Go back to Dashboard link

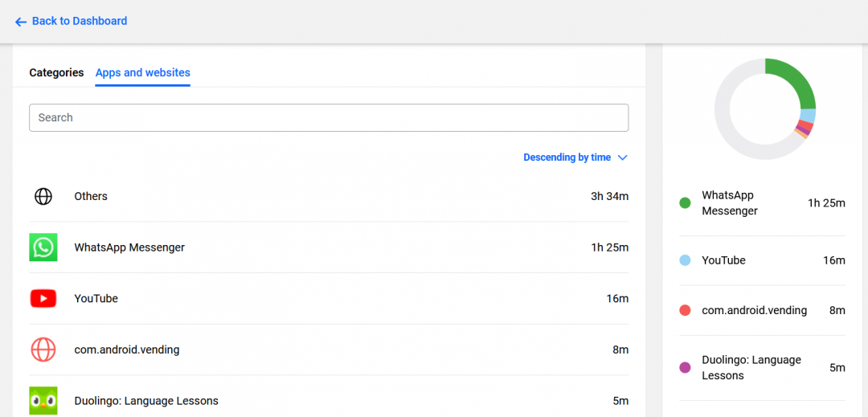(x=71, y=21)
